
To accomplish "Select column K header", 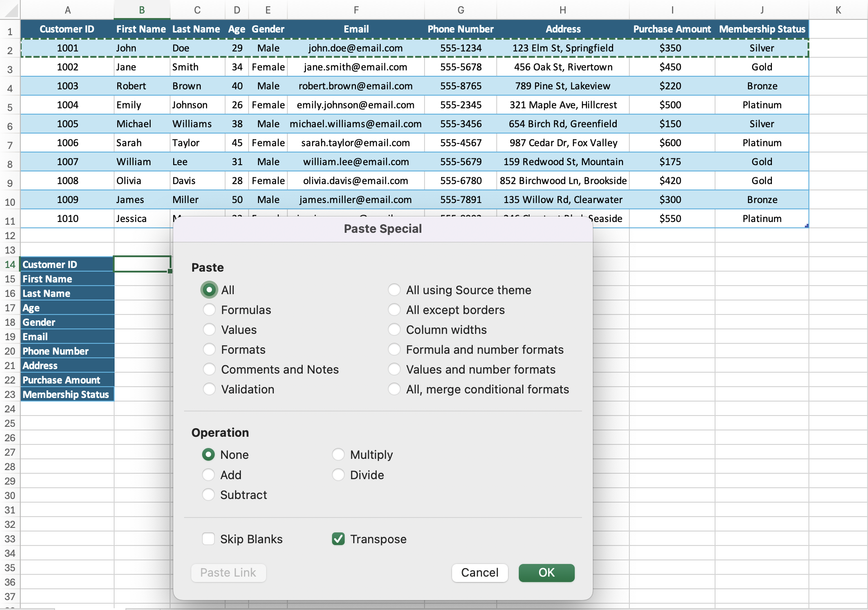I will [x=838, y=10].
